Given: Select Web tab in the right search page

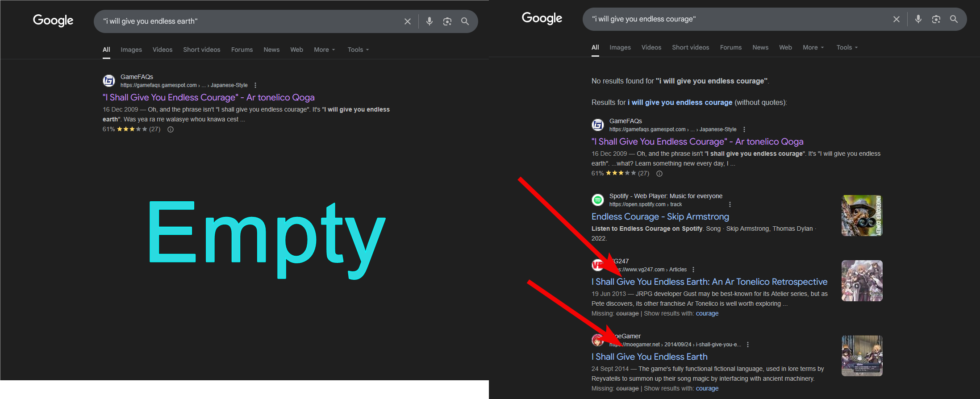Looking at the screenshot, I should tap(786, 47).
